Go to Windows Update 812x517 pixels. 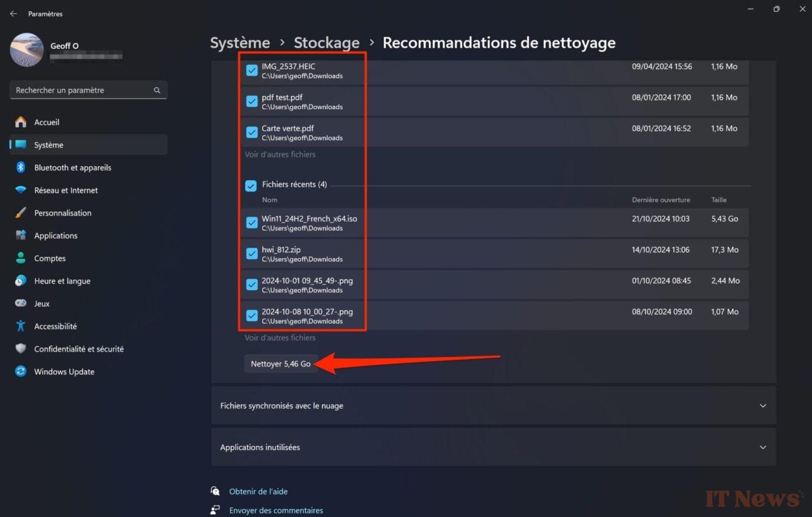(x=64, y=371)
